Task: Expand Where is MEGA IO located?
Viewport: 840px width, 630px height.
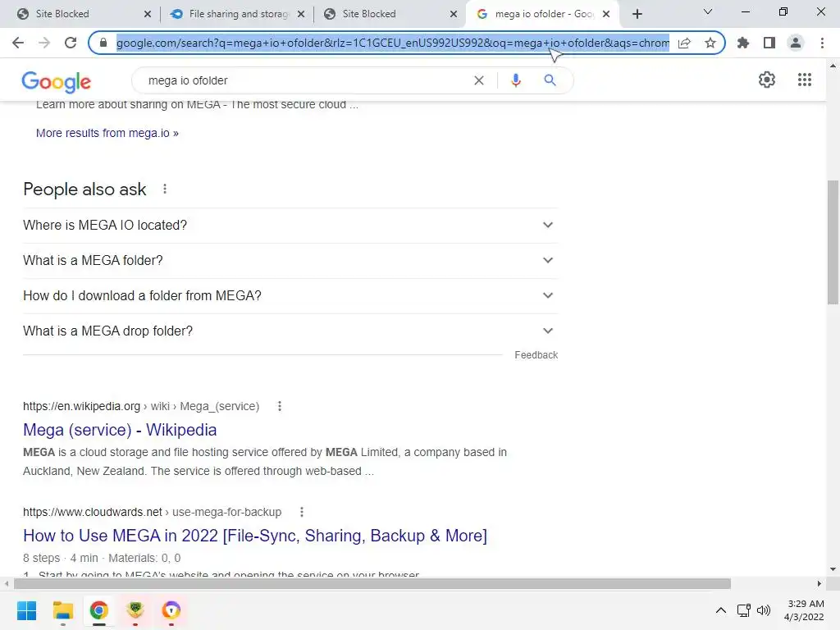Action: 290,226
